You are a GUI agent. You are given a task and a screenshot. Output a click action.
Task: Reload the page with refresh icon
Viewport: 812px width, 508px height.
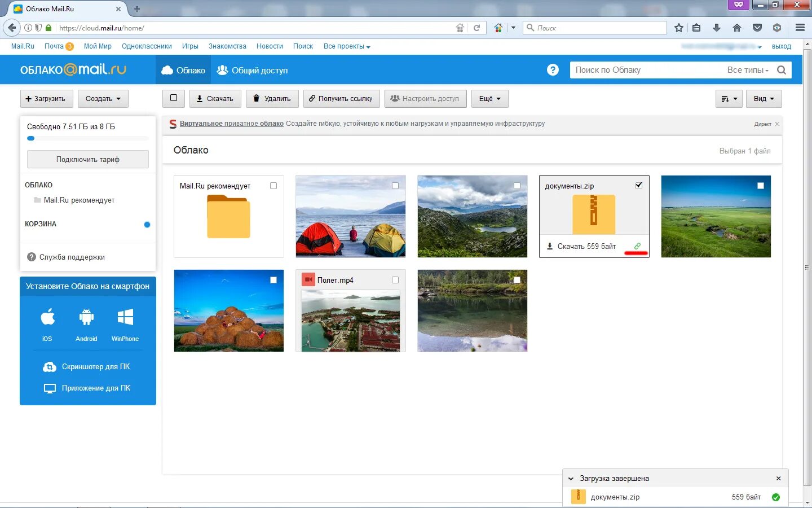click(477, 28)
